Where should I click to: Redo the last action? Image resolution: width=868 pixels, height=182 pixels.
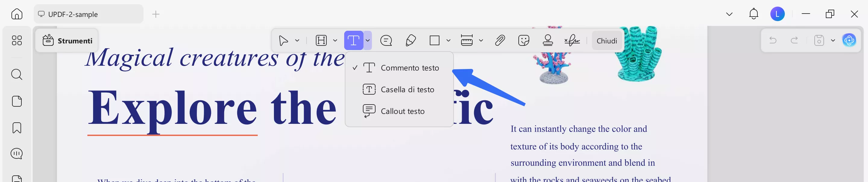[x=794, y=40]
